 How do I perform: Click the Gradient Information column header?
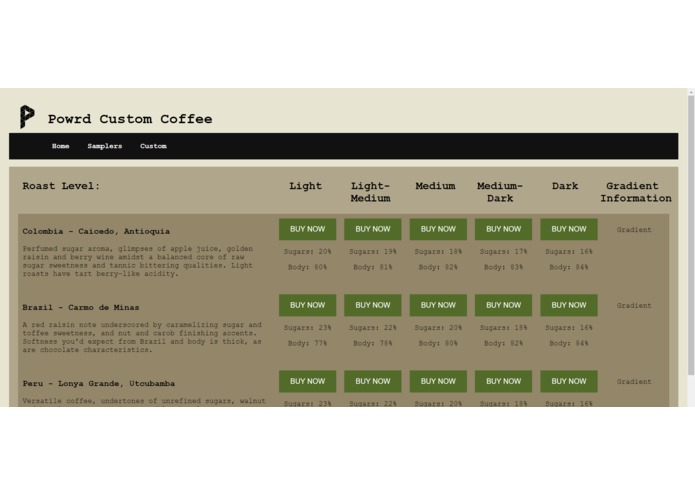636,192
